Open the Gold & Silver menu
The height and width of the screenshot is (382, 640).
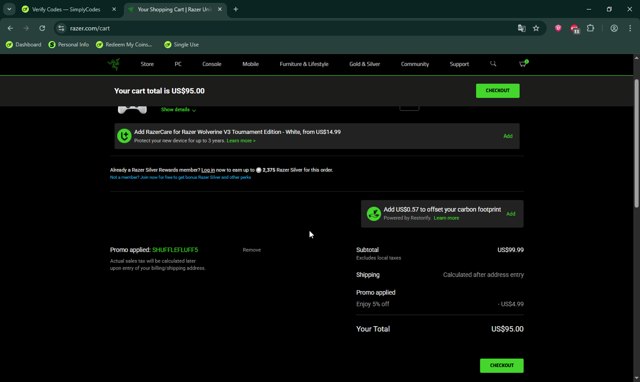click(364, 64)
